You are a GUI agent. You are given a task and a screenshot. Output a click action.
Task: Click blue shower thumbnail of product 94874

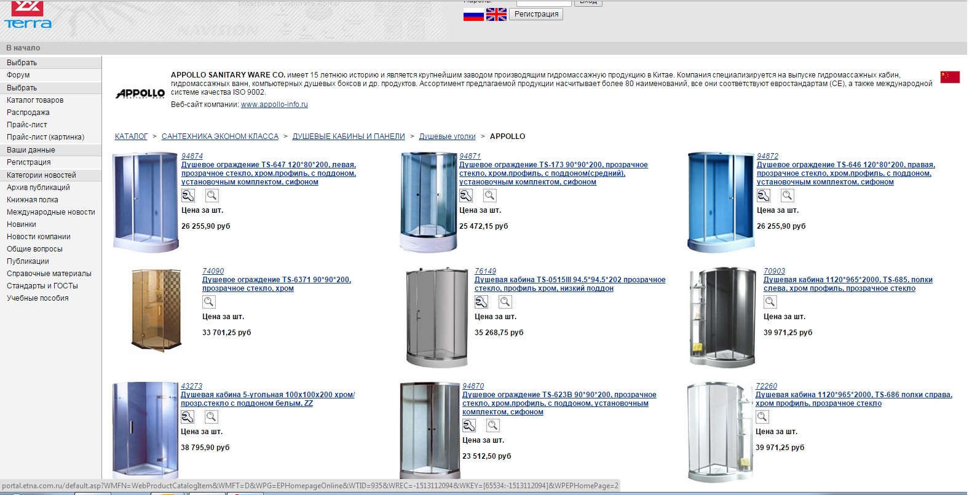point(146,203)
